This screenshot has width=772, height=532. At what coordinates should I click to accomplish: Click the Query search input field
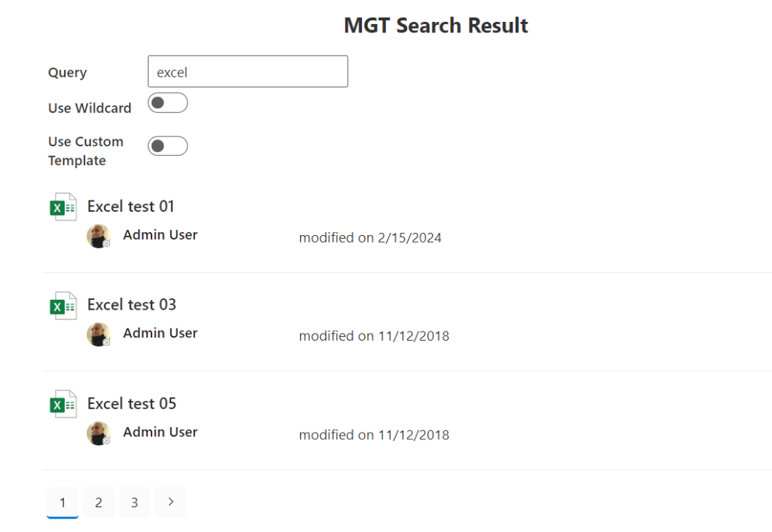click(x=247, y=72)
